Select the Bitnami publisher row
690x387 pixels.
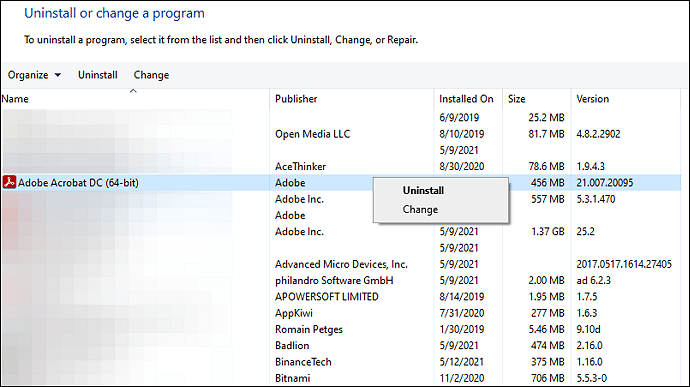click(x=293, y=378)
